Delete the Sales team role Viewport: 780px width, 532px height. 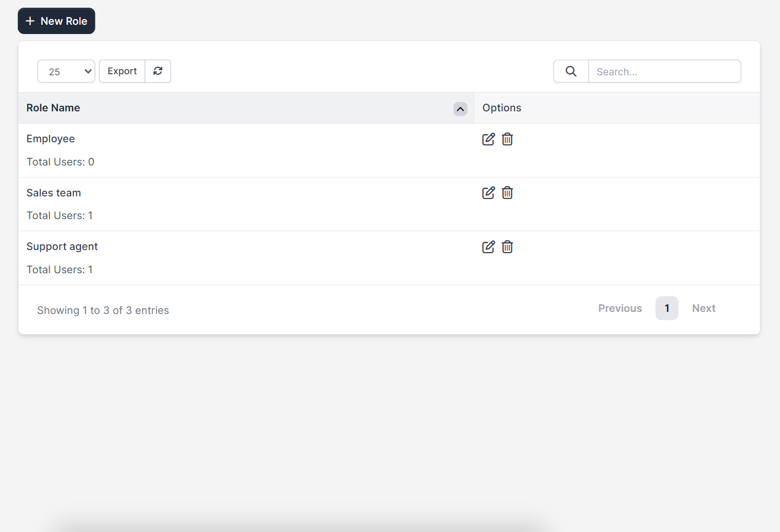508,193
